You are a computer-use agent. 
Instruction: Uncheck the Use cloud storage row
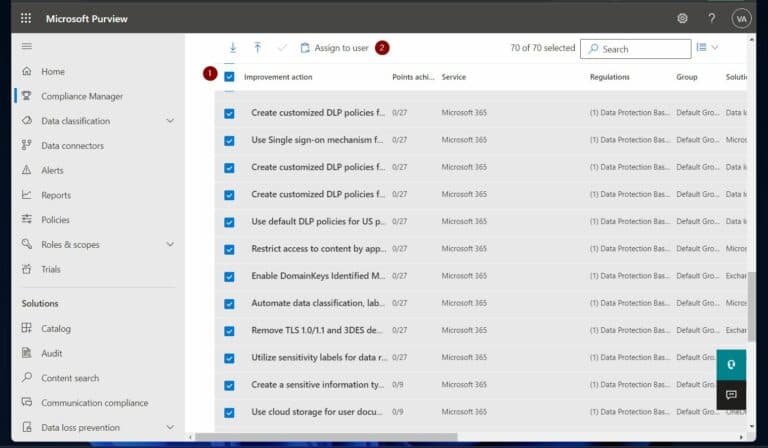pos(229,413)
